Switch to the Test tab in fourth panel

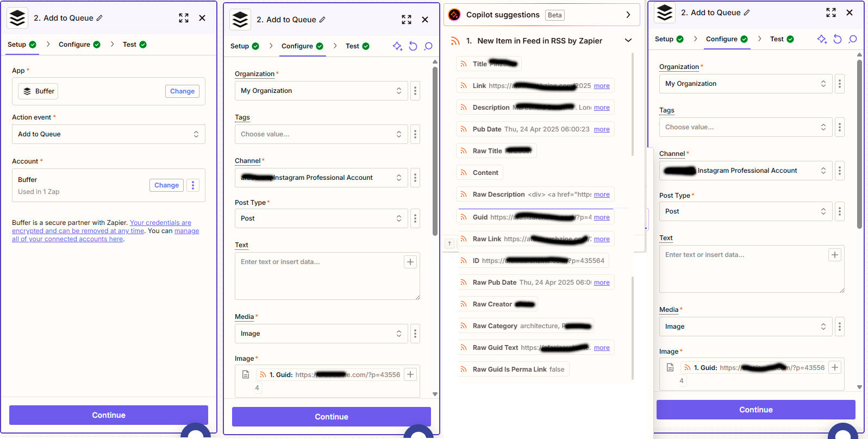point(782,39)
